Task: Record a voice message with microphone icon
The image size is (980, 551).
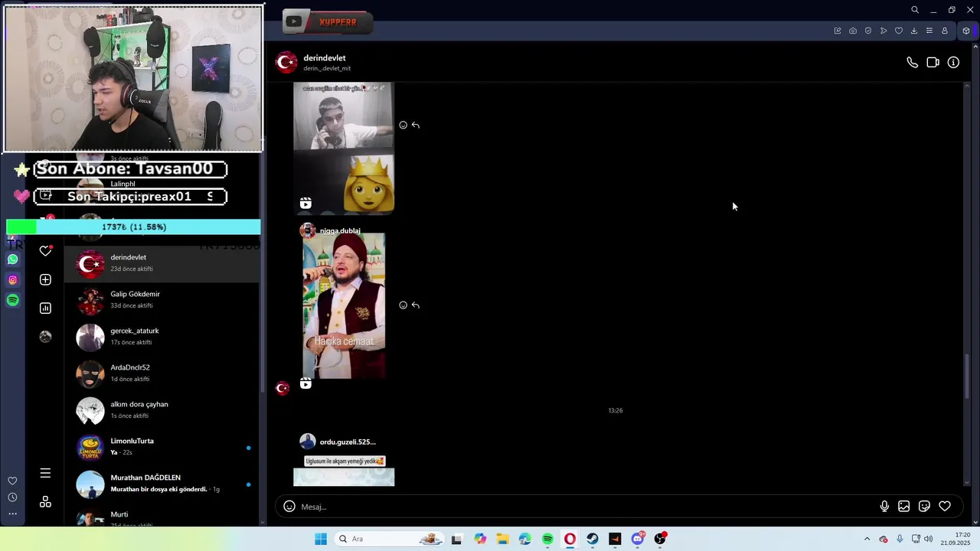Action: (x=884, y=507)
